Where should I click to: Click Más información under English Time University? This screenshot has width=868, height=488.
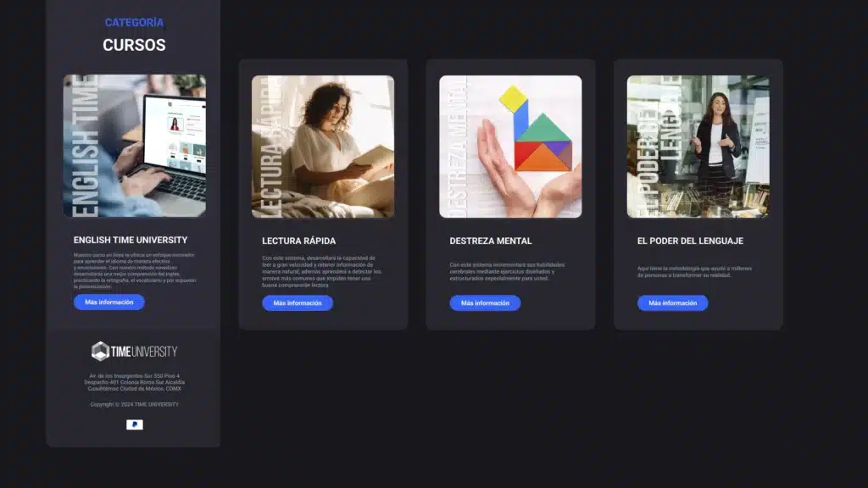(x=109, y=302)
